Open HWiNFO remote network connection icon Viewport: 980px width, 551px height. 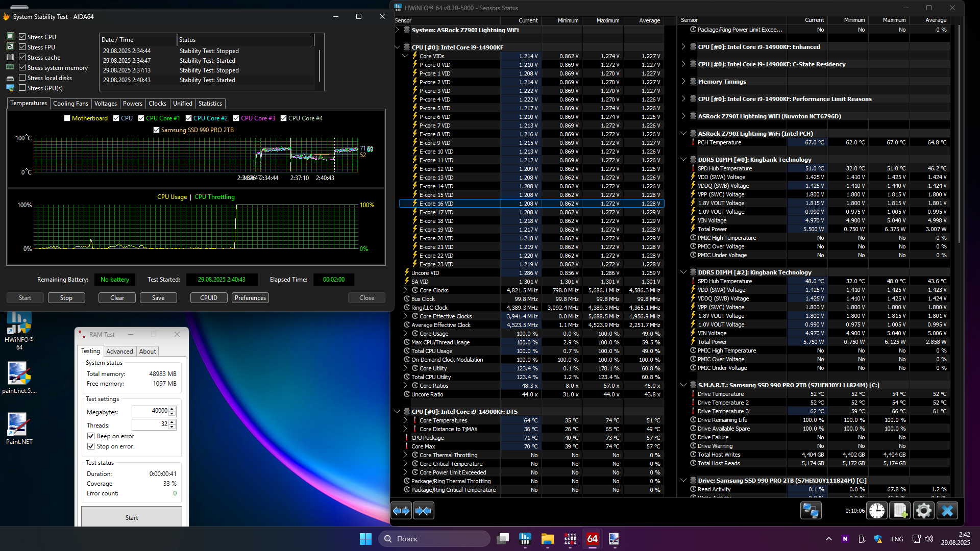point(811,511)
